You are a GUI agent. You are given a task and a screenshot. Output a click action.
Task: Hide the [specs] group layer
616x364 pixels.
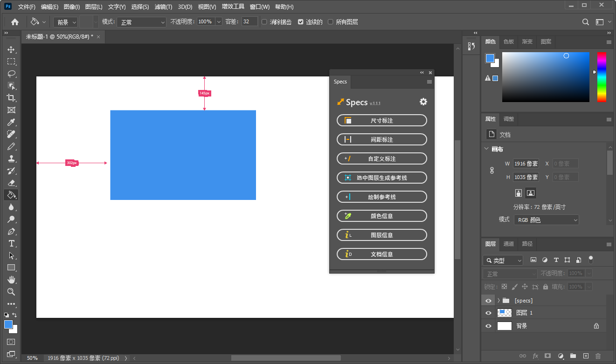488,301
